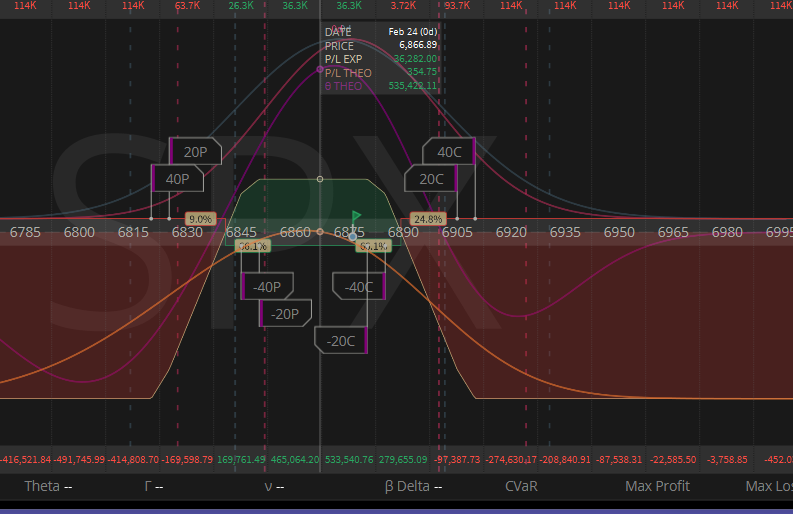Click the Max Profit metric label
Image resolution: width=793 pixels, height=514 pixels.
click(x=657, y=486)
